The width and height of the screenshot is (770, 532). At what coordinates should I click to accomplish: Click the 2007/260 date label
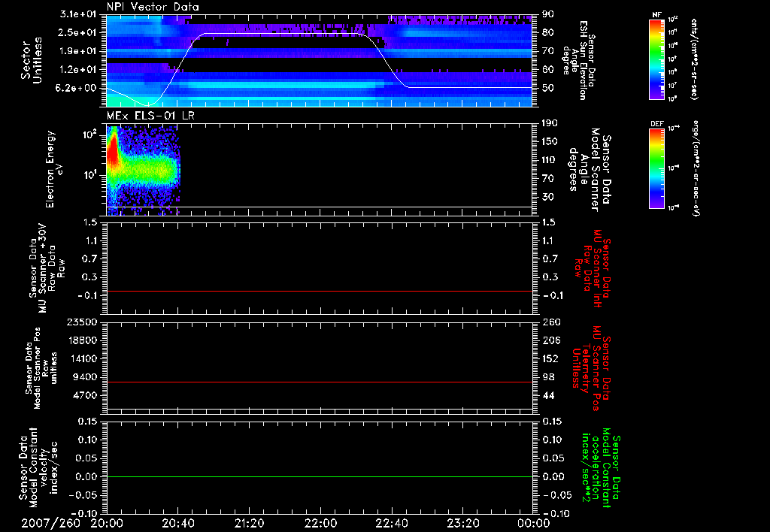coord(51,523)
